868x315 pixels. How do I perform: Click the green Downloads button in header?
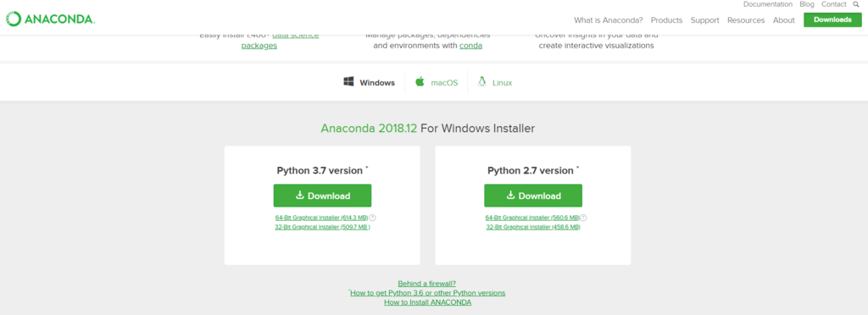pyautogui.click(x=832, y=19)
